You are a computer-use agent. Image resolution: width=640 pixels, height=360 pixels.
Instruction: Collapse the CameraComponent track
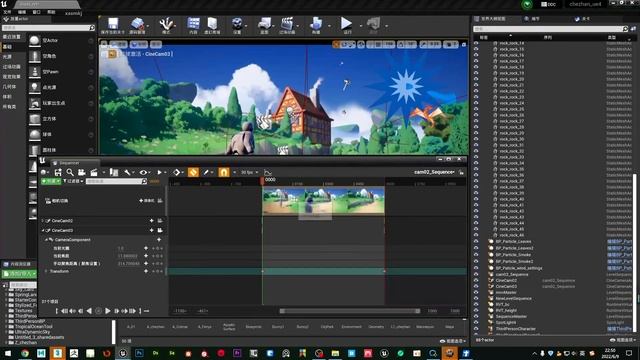tap(47, 240)
